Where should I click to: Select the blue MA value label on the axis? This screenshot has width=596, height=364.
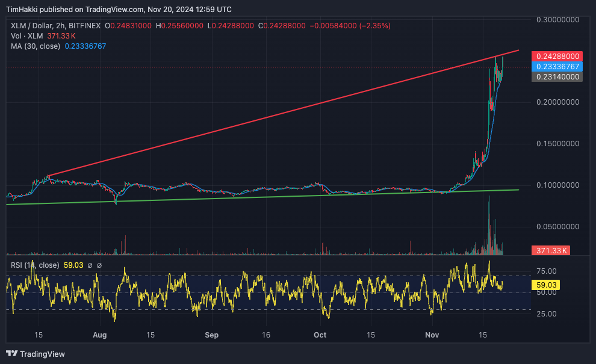click(x=557, y=67)
